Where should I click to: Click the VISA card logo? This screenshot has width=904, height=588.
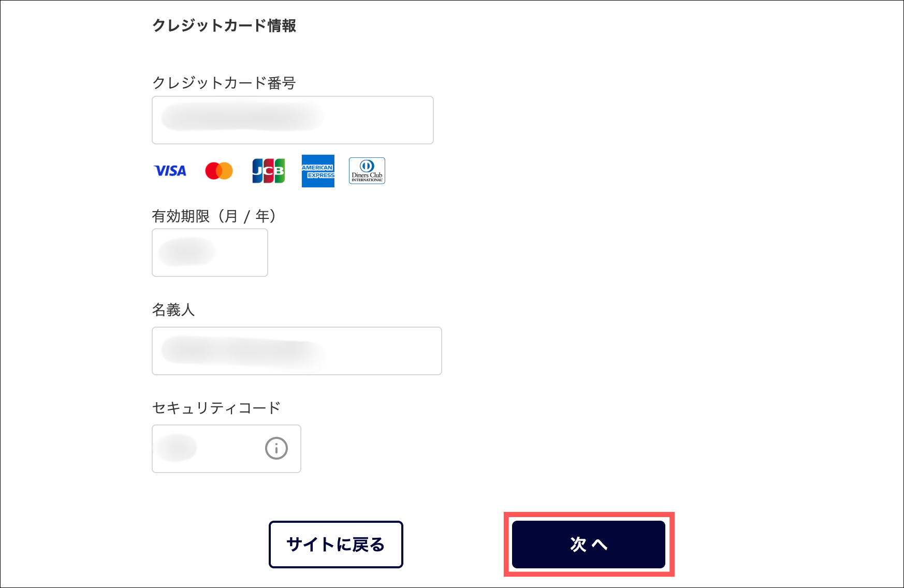coord(170,171)
